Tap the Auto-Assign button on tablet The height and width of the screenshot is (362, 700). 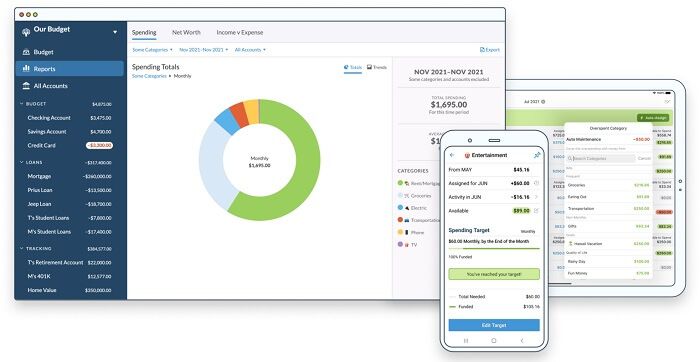click(x=653, y=118)
